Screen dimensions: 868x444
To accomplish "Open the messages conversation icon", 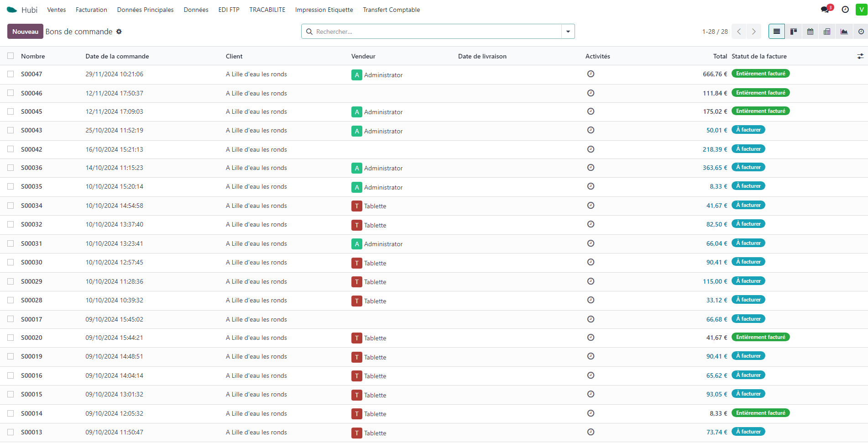I will (x=825, y=10).
